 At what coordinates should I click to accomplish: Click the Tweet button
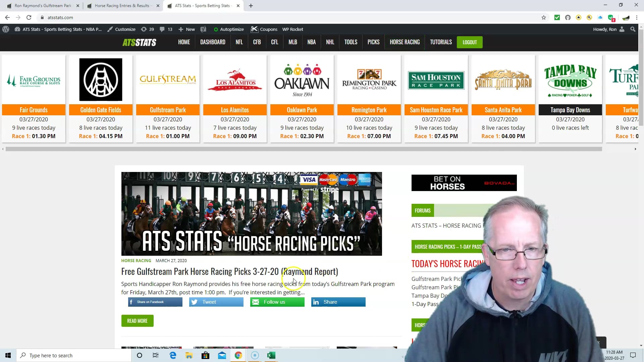point(216,302)
